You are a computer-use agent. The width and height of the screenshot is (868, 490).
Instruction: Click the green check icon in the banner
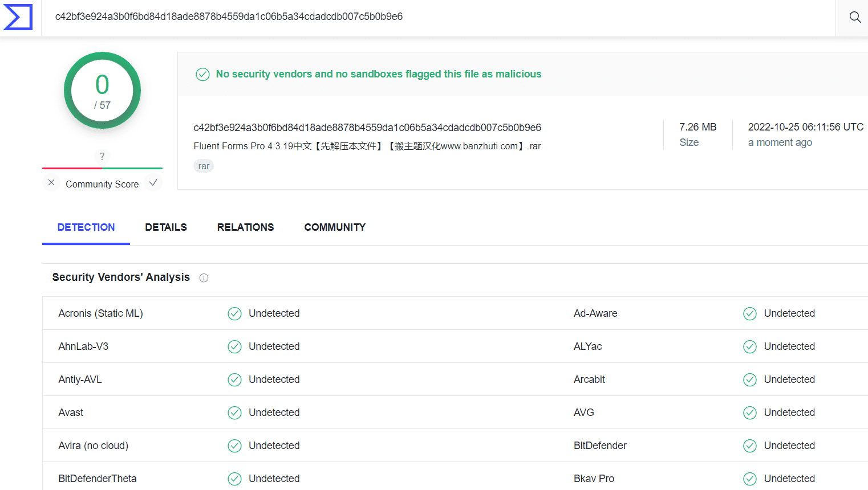[202, 74]
